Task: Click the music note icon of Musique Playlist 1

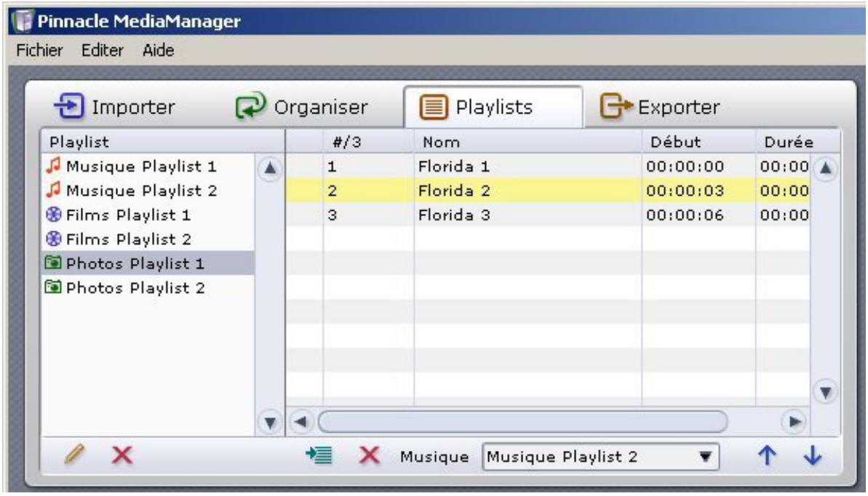Action: (53, 166)
